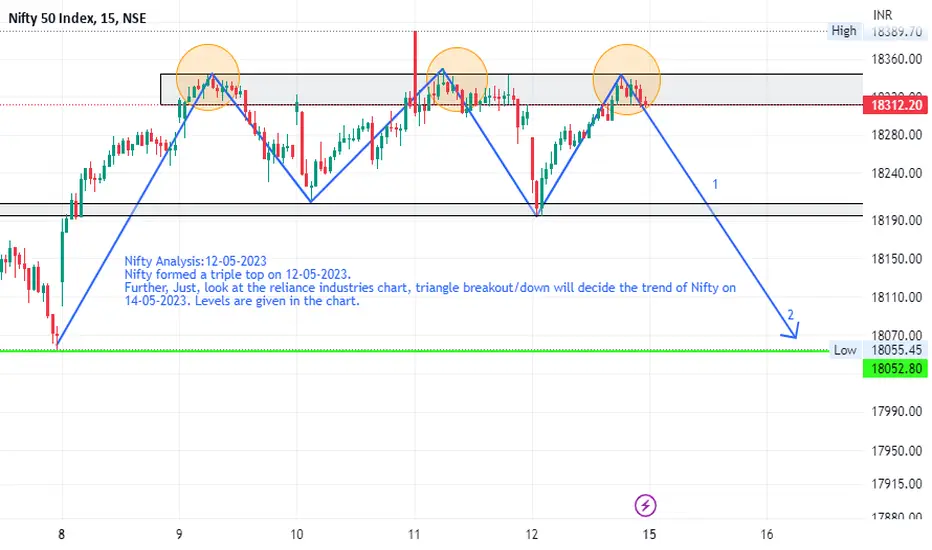Select the INR currency label
This screenshot has width=932, height=550.
[x=883, y=15]
